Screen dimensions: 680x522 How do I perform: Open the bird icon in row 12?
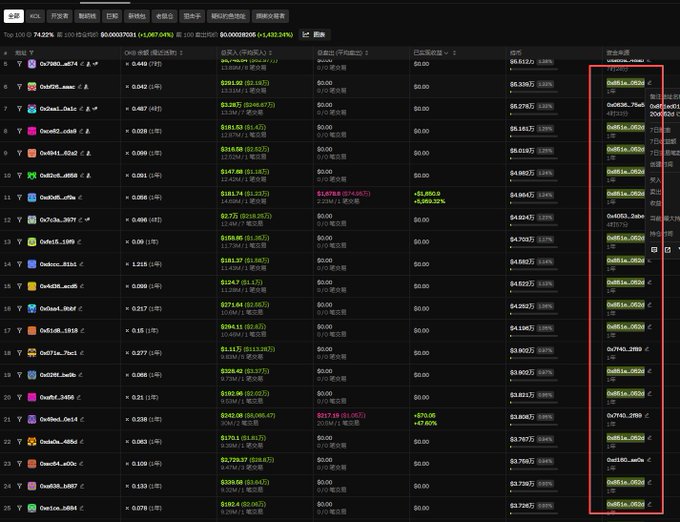(x=87, y=220)
